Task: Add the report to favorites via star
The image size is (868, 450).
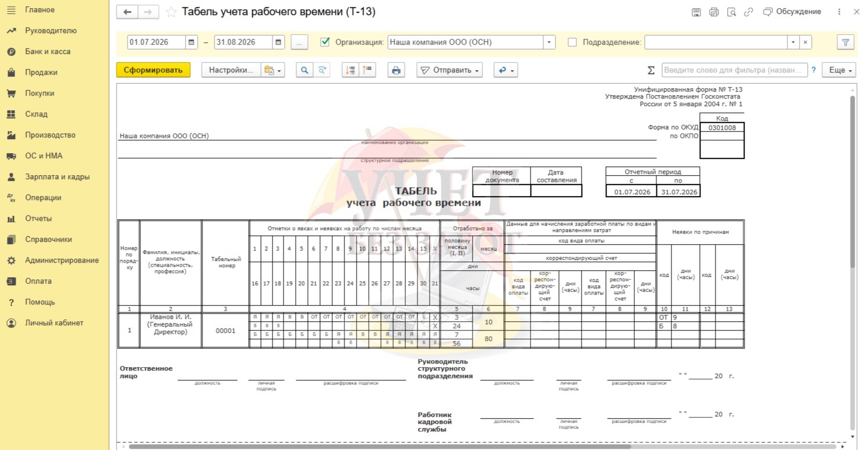Action: point(171,12)
